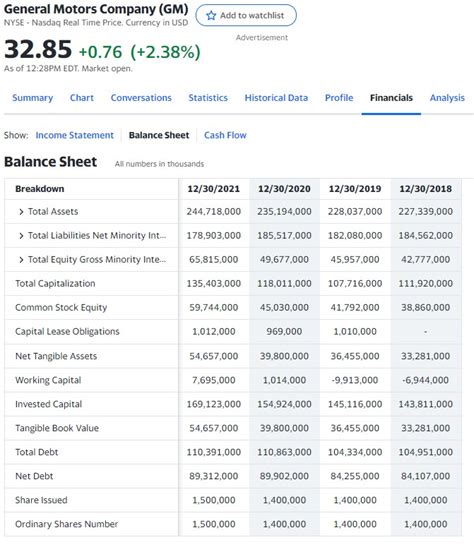Click the Ordinary Shares Number row label
Screen dimensions: 474x547
(67, 524)
